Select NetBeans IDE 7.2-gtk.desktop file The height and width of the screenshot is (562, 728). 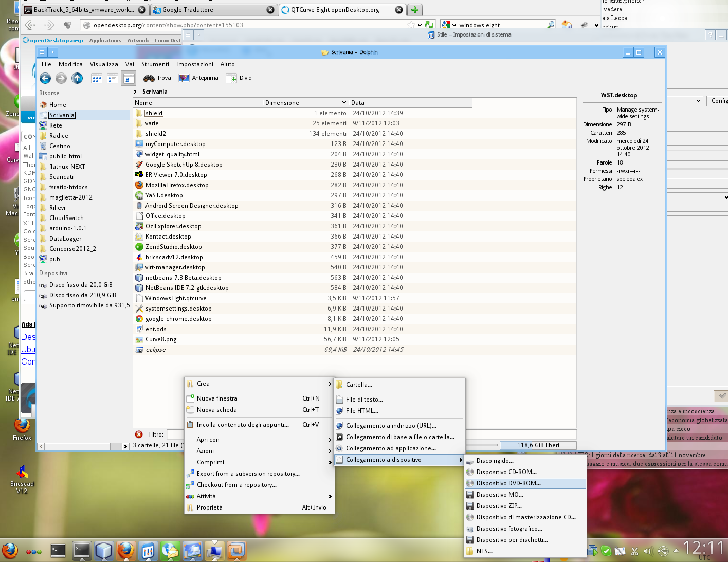pos(187,288)
